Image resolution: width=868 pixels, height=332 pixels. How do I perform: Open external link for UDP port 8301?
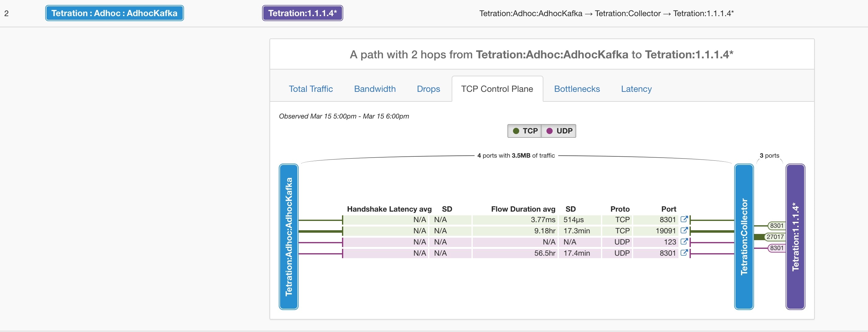[684, 253]
